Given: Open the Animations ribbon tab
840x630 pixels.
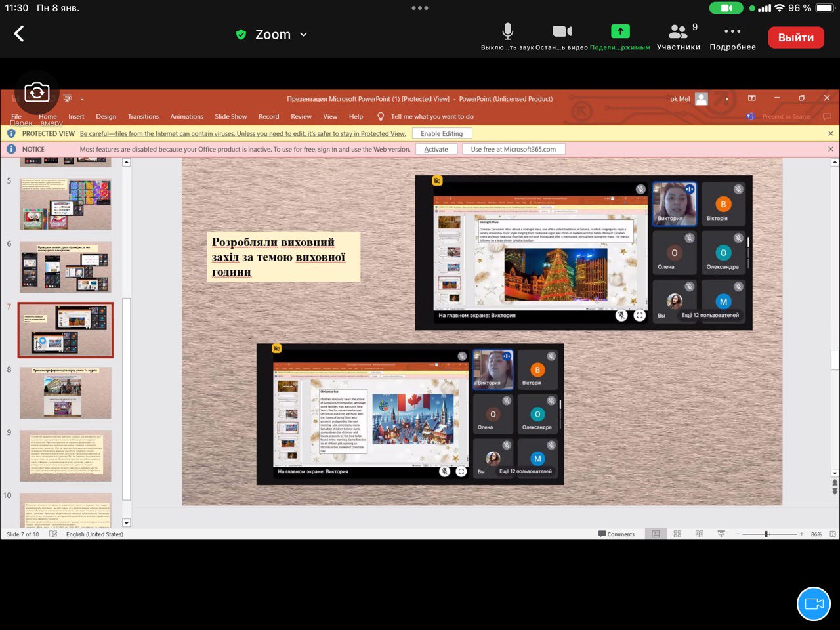Looking at the screenshot, I should coord(187,117).
